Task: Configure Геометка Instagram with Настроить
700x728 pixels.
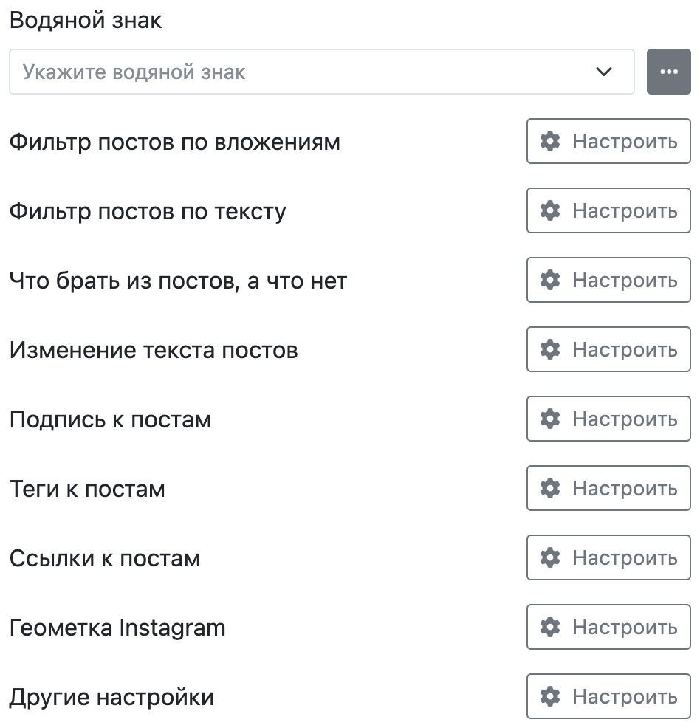Action: pos(608,627)
